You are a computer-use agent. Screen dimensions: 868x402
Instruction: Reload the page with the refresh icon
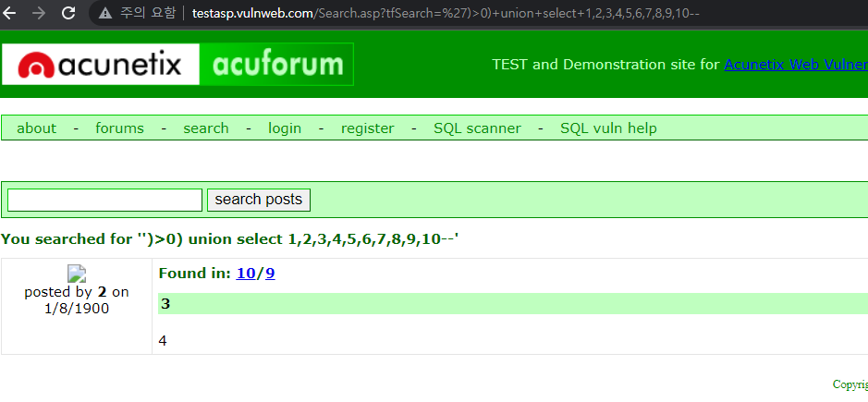pos(68,13)
